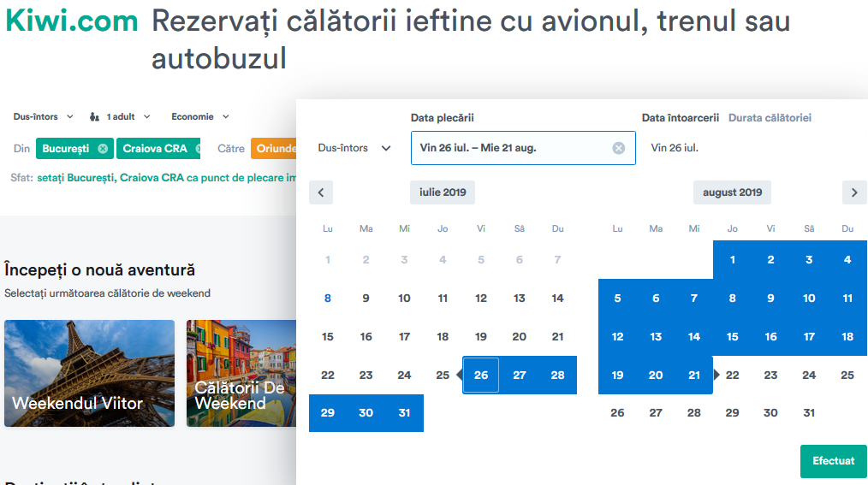The width and height of the screenshot is (868, 485).
Task: Go to previous month in calendar
Action: click(321, 192)
